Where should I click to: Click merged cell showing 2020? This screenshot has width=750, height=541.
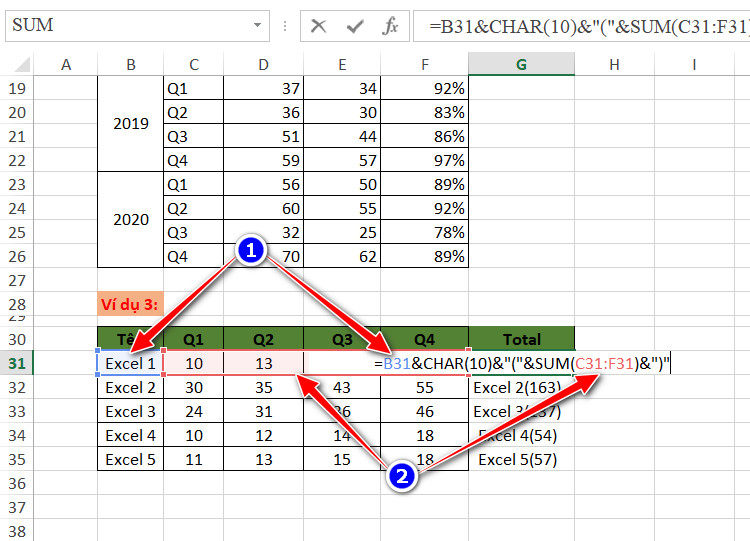pyautogui.click(x=131, y=220)
